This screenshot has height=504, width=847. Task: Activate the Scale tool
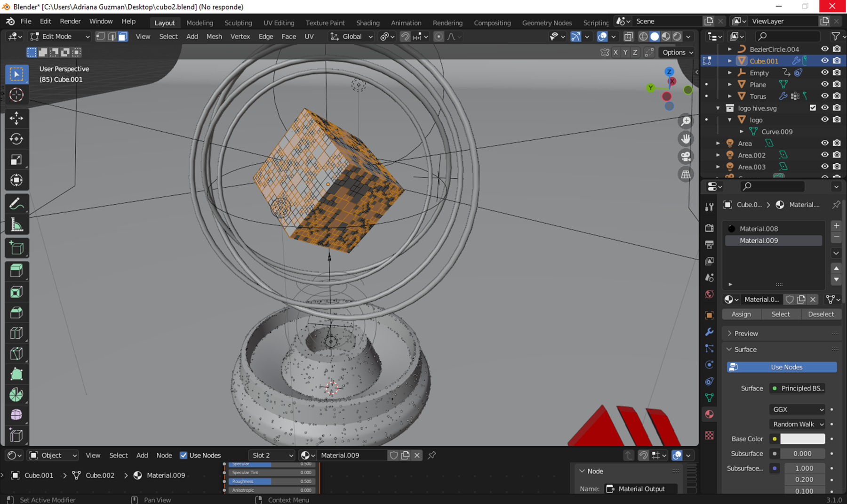tap(16, 160)
